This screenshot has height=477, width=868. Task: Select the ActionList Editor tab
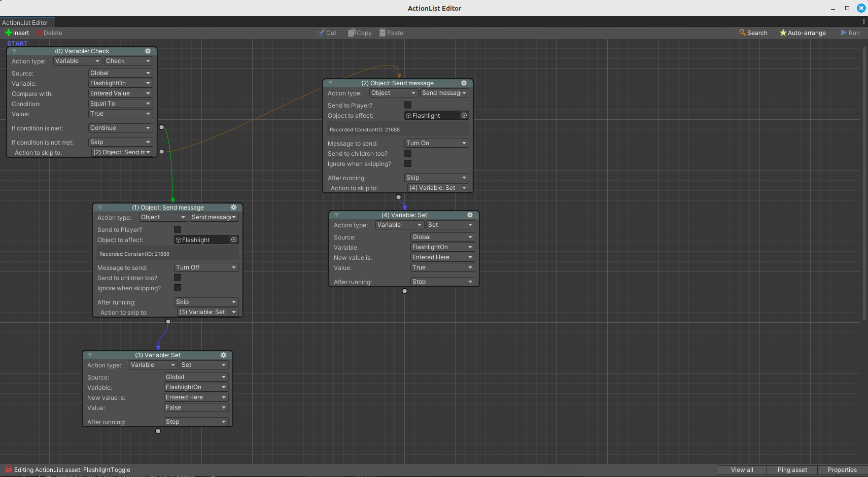click(26, 22)
